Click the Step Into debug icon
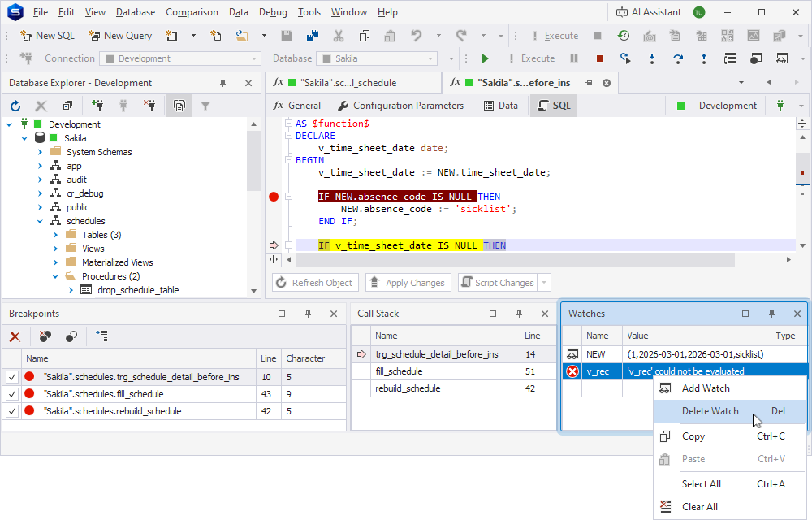Image resolution: width=812 pixels, height=520 pixels. coord(651,58)
